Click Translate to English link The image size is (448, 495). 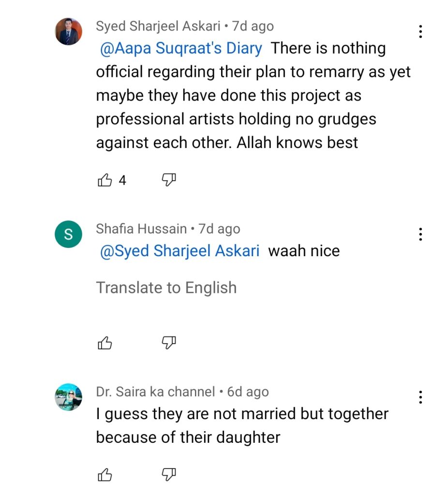click(x=166, y=288)
